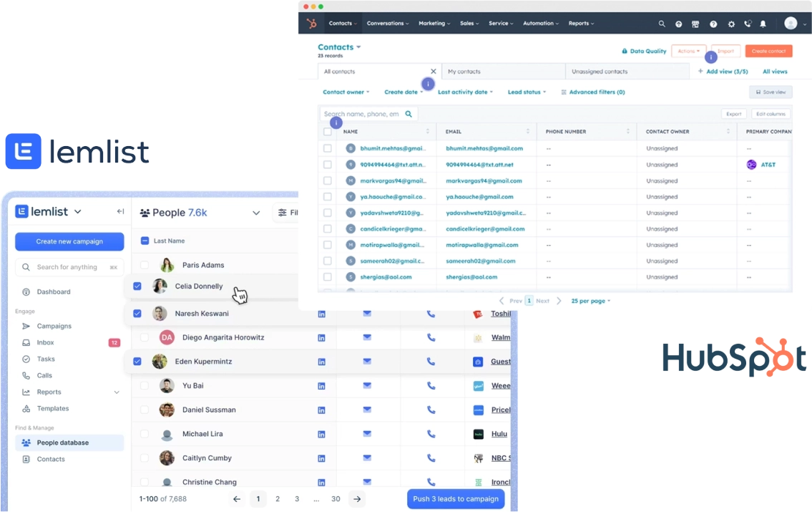Viewport: 812px width, 512px height.
Task: Open HubSpot marketplace icon
Action: point(695,24)
